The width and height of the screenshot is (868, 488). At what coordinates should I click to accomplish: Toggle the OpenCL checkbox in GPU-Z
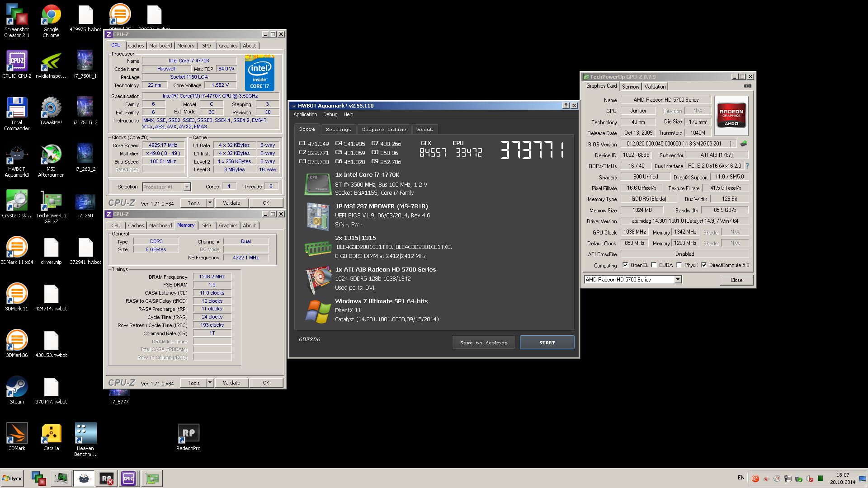point(625,265)
